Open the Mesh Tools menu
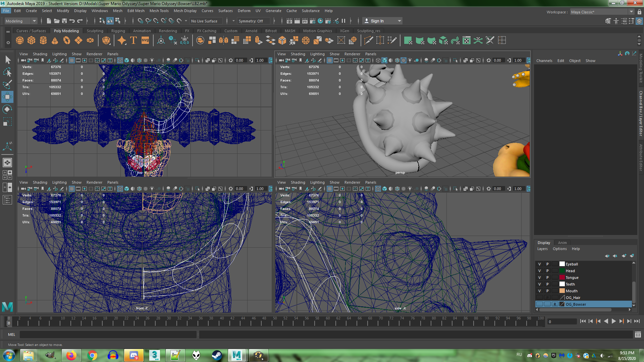 pyautogui.click(x=159, y=11)
